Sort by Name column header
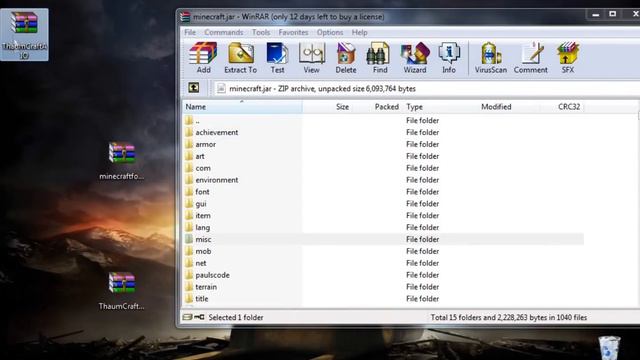The height and width of the screenshot is (360, 640). point(242,107)
